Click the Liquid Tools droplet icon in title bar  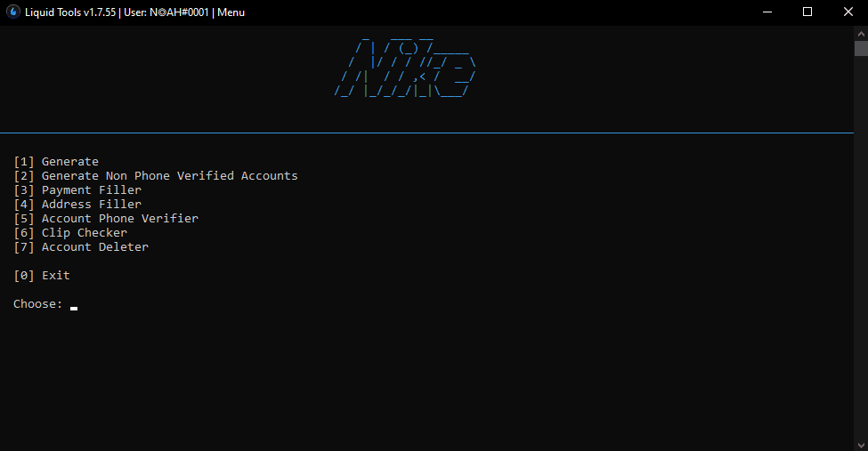[x=12, y=12]
